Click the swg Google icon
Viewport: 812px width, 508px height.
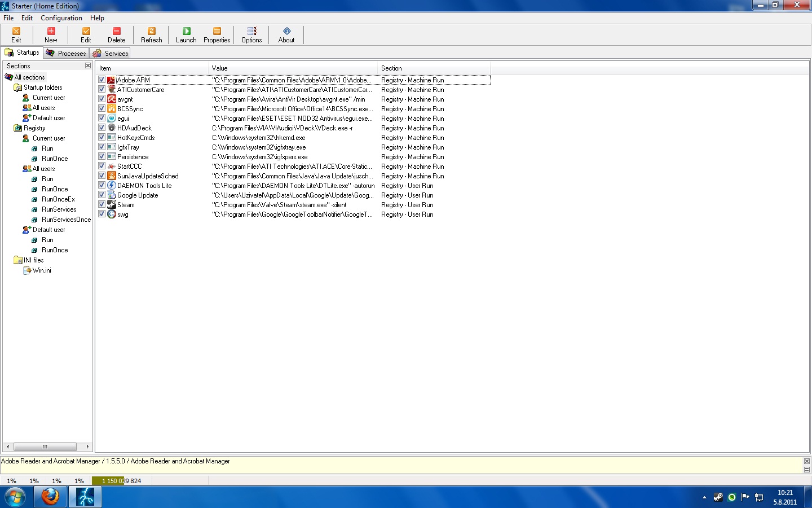pyautogui.click(x=112, y=214)
